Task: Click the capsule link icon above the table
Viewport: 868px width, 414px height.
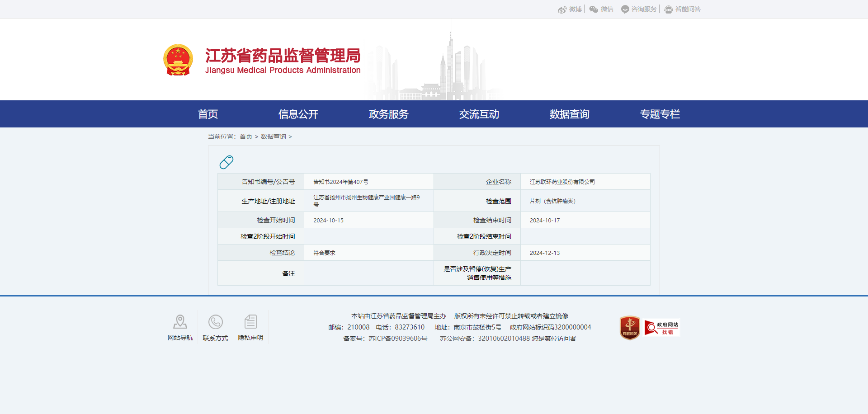Action: [226, 162]
